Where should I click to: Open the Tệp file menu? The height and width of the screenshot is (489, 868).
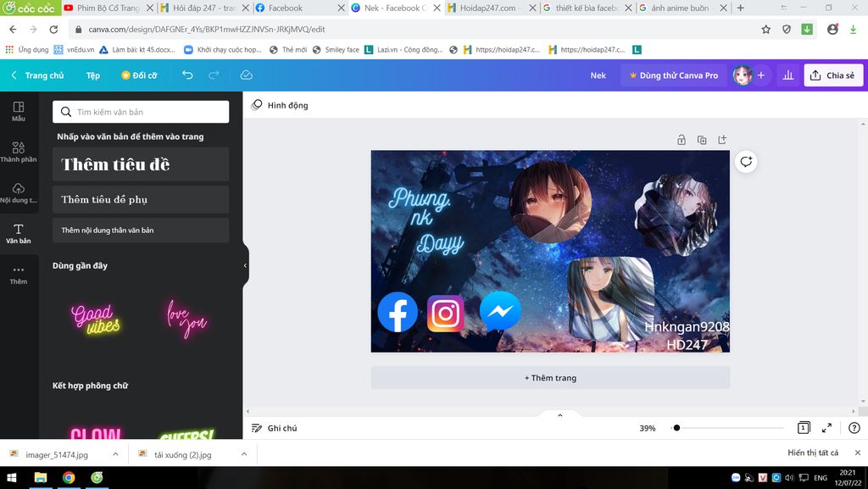(x=93, y=75)
